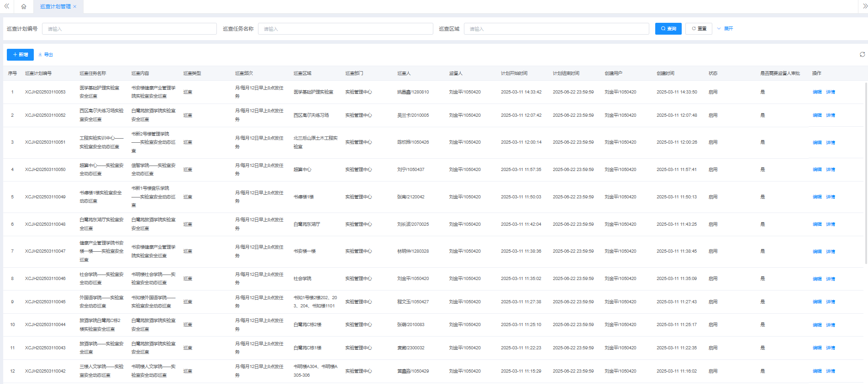Close the 巡查计划管理 tab
This screenshot has height=384, width=868.
75,6
